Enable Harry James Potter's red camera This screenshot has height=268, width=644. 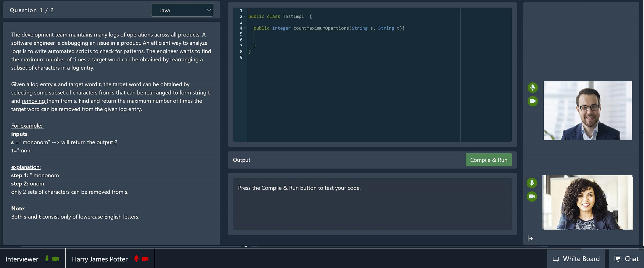coord(145,259)
